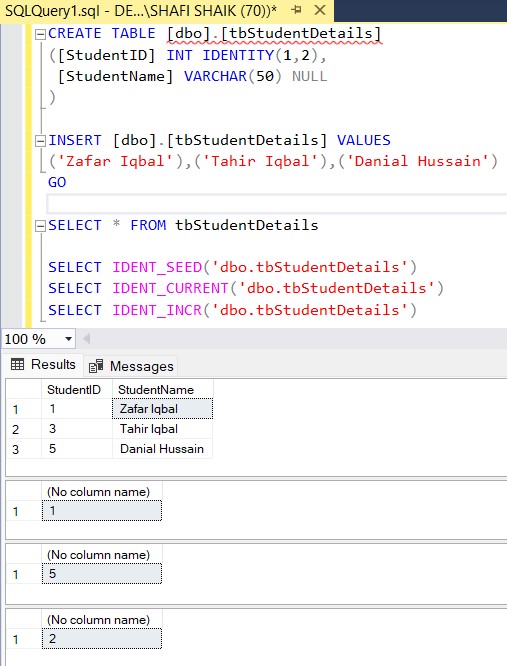This screenshot has width=507, height=666.
Task: Collapse the SELECT * FROM block
Action: pos(40,226)
